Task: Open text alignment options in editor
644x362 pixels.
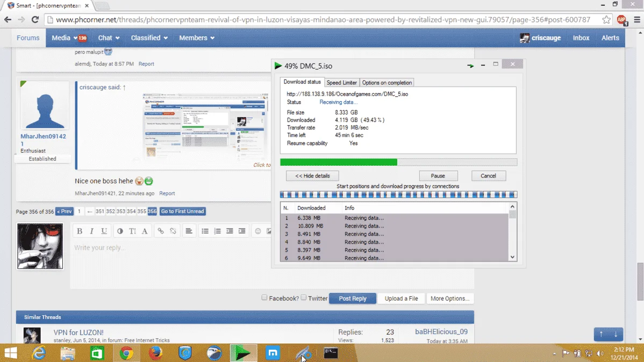Action: (x=189, y=231)
